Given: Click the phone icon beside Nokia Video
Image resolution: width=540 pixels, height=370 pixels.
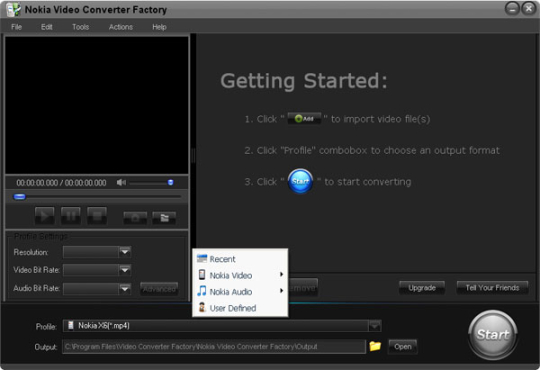Looking at the screenshot, I should [202, 275].
